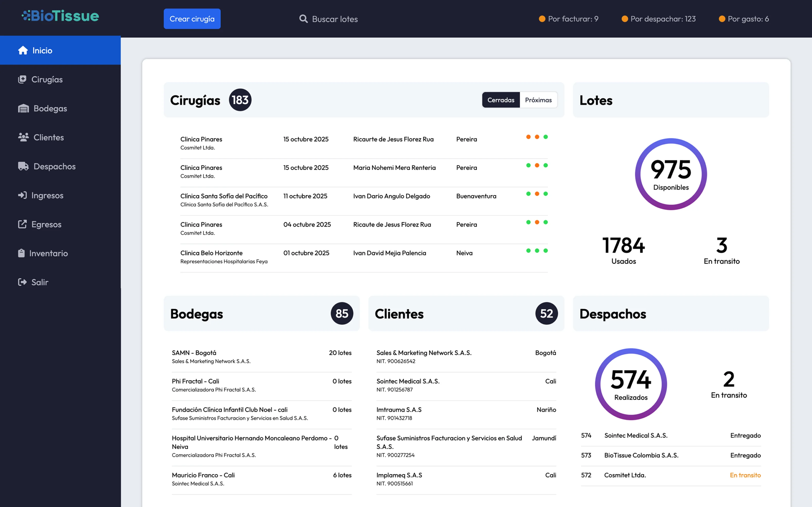The image size is (812, 507).
Task: Click the Clientes people icon
Action: [x=23, y=137]
